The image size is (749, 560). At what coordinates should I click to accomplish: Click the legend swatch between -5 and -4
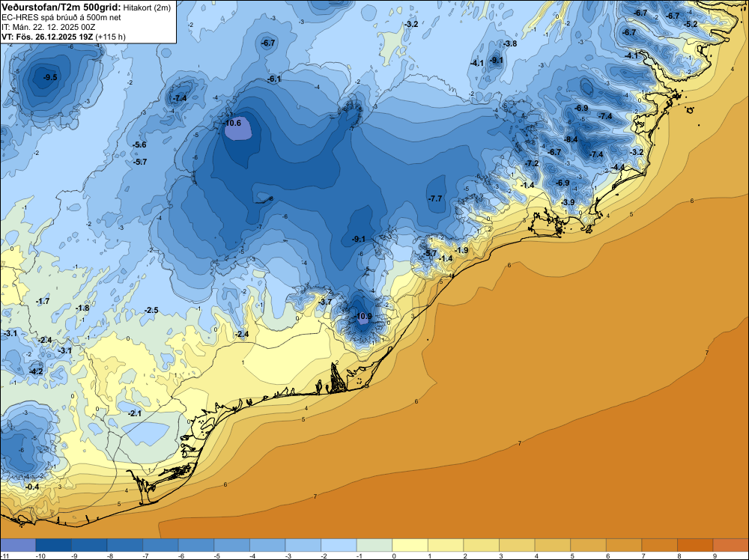click(x=231, y=545)
